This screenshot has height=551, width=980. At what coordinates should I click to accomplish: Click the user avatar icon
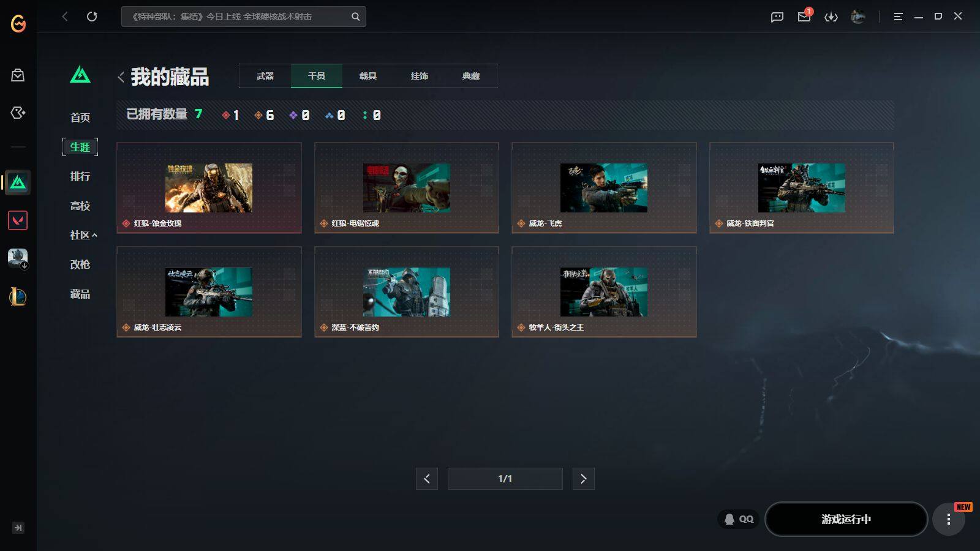pos(858,17)
